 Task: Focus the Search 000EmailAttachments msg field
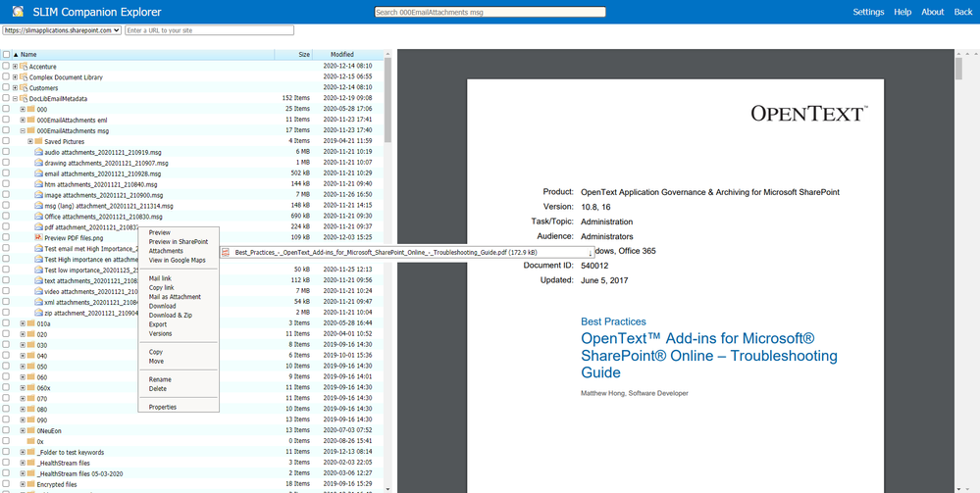click(490, 12)
